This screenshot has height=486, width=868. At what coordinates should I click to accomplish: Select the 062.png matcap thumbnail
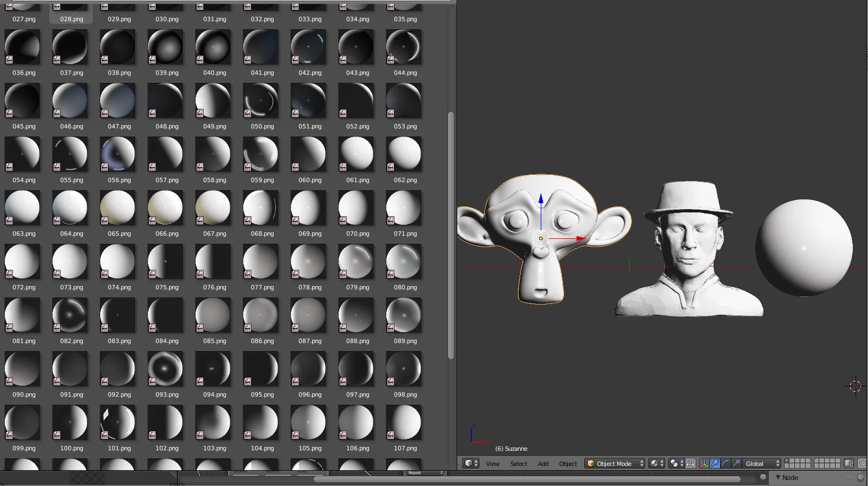[x=404, y=154]
